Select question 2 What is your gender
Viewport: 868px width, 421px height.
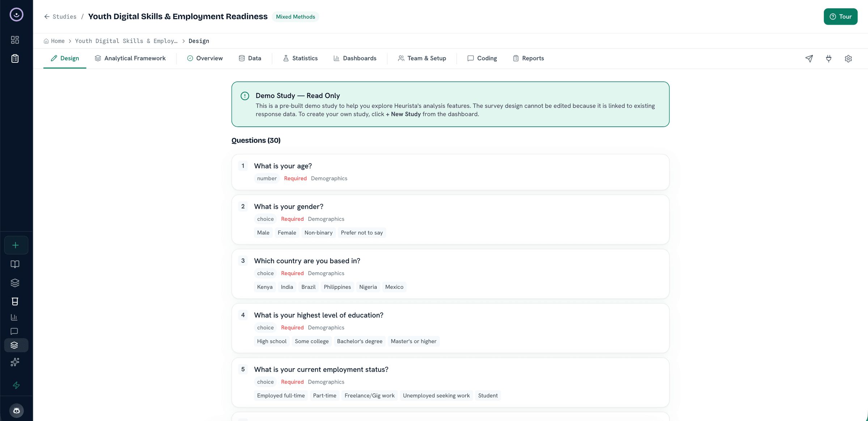click(x=450, y=219)
